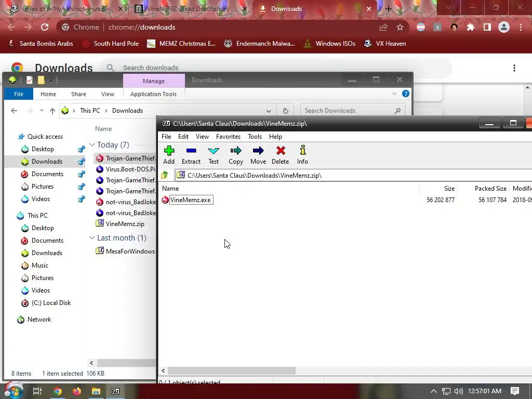The image size is (532, 399).
Task: Collapse the Today (7) group
Action: (x=91, y=145)
